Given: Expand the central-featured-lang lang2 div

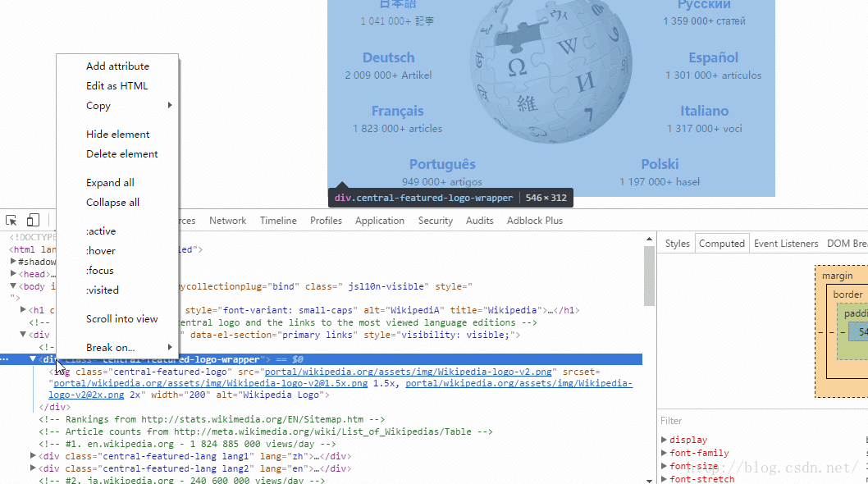Looking at the screenshot, I should tap(33, 468).
